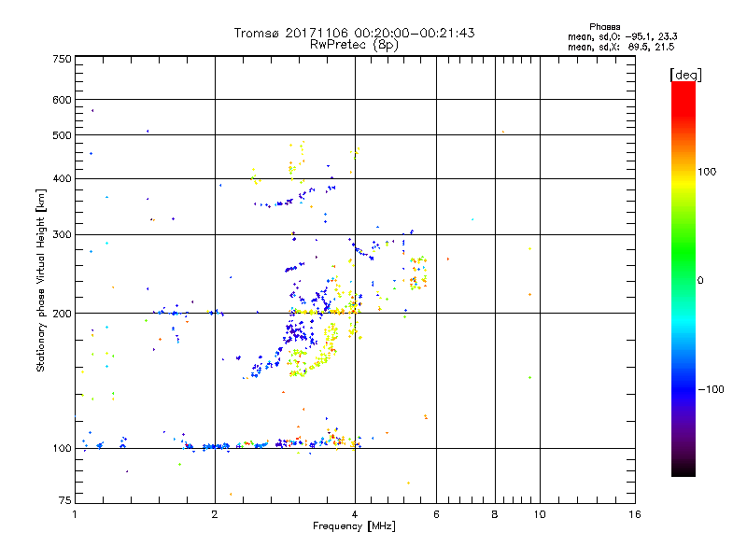
Task: Click the colorbar '100' tick label
Action: tap(707, 172)
